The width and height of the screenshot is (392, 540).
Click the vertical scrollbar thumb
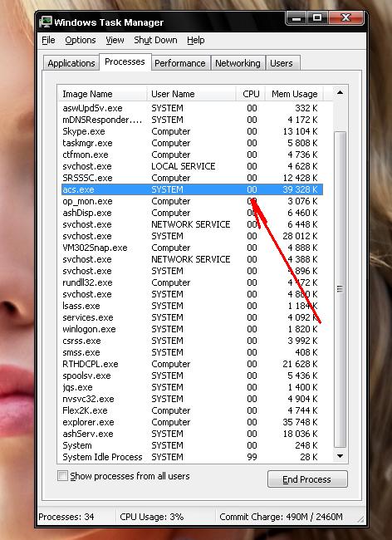340,289
